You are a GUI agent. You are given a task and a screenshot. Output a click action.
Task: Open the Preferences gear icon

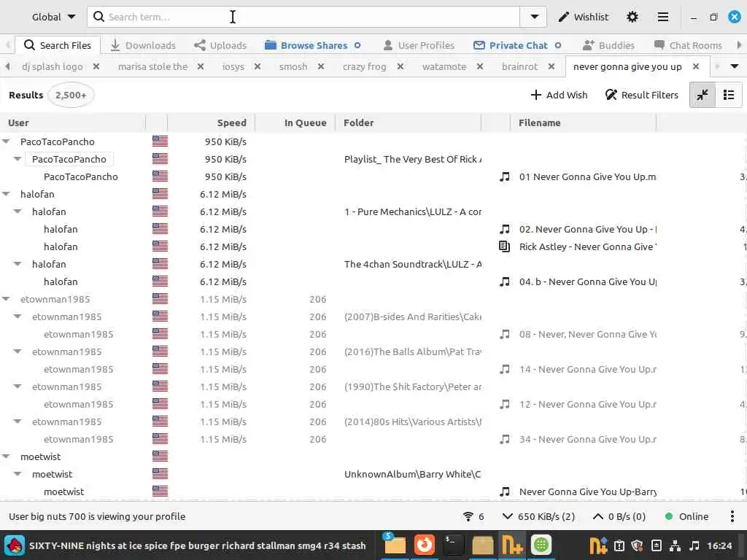[632, 17]
